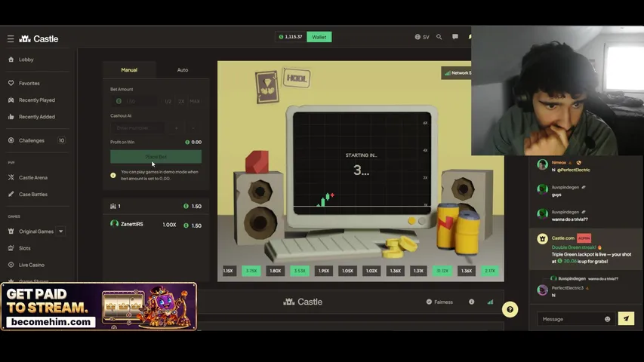Open the hamburger sidebar menu

(x=11, y=38)
